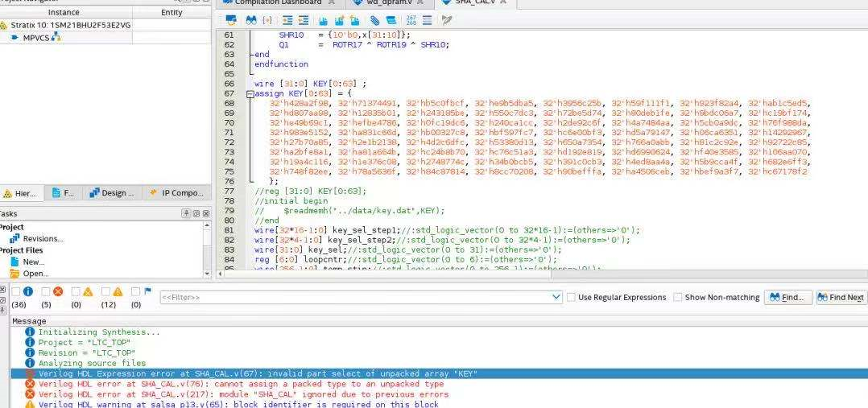This screenshot has width=868, height=408.
Task: Toggle the flagged messages filter checkbox
Action: pos(135,291)
